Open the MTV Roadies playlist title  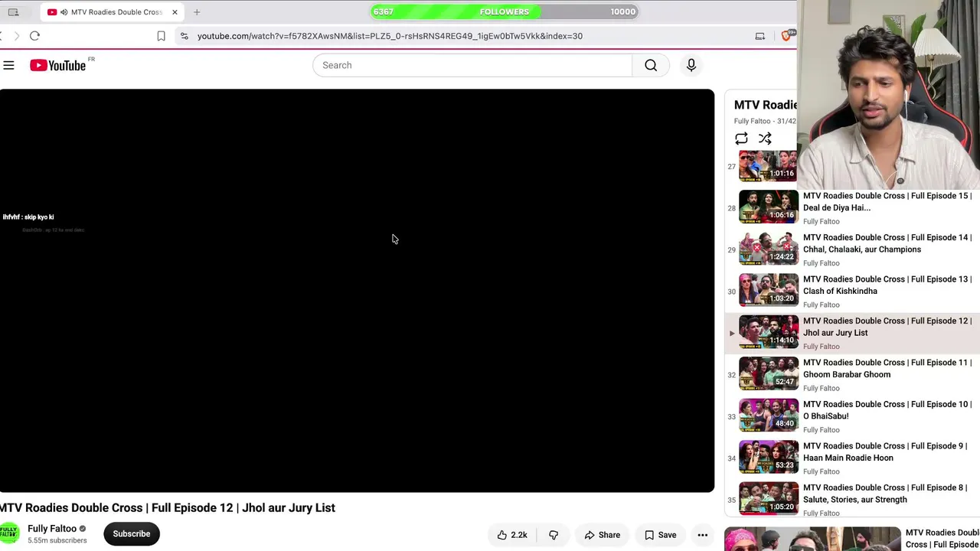coord(766,105)
